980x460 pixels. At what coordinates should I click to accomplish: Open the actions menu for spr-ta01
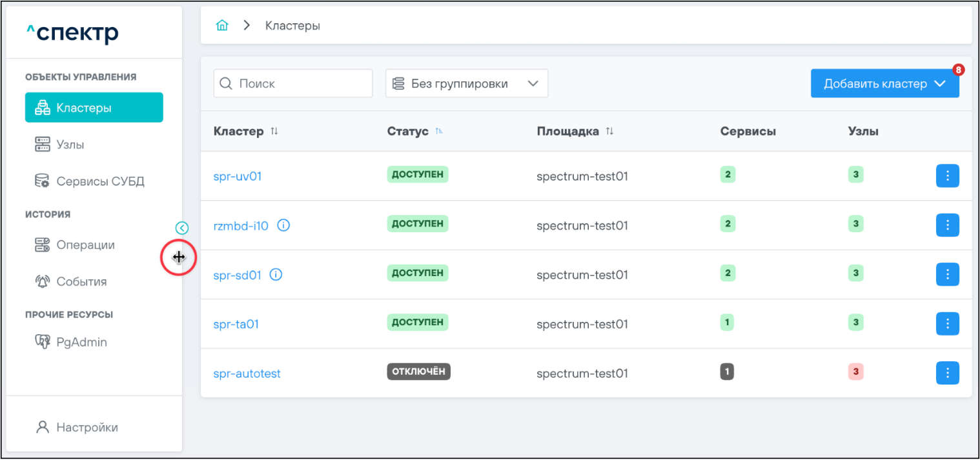point(947,324)
